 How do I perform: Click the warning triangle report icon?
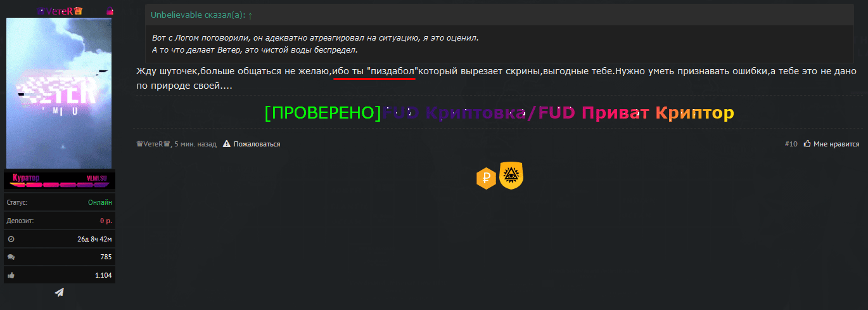226,144
